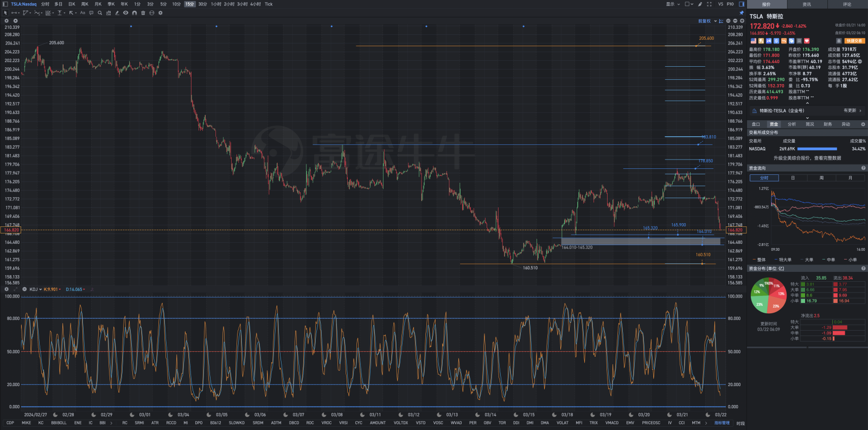The image size is (868, 430).
Task: Switch to 财务 panel tab
Action: click(x=827, y=124)
